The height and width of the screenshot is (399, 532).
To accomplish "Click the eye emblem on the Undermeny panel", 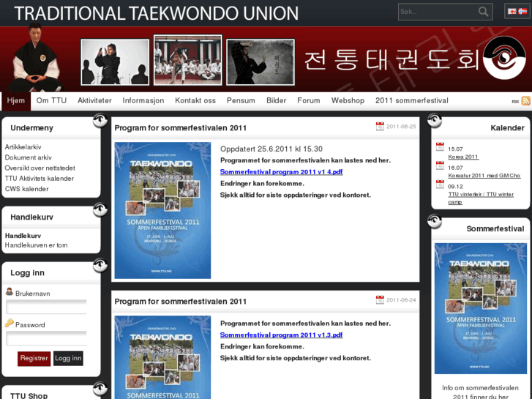I will [100, 120].
